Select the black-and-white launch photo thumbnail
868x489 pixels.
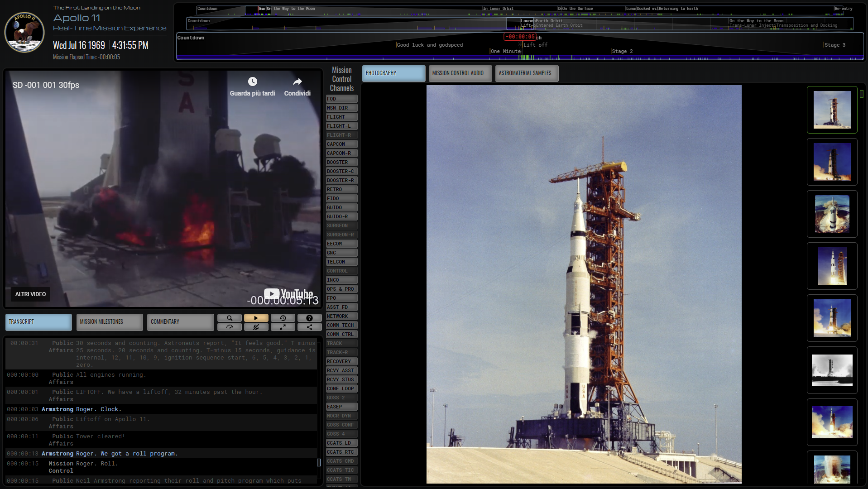(832, 370)
